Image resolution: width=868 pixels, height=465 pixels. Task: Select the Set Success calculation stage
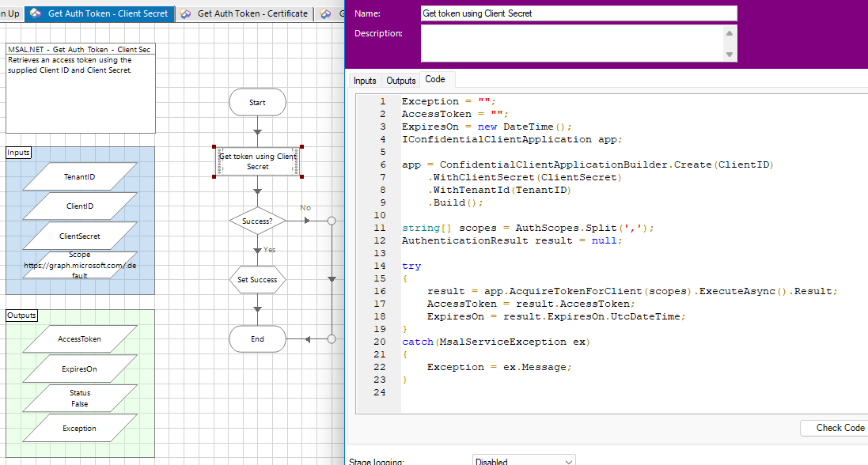click(257, 280)
